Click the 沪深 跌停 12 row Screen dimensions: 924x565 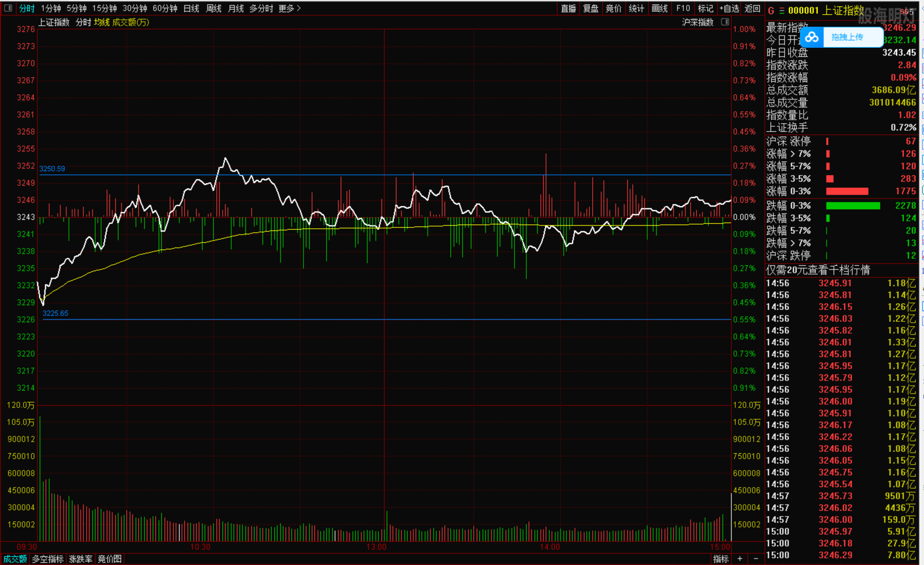841,255
